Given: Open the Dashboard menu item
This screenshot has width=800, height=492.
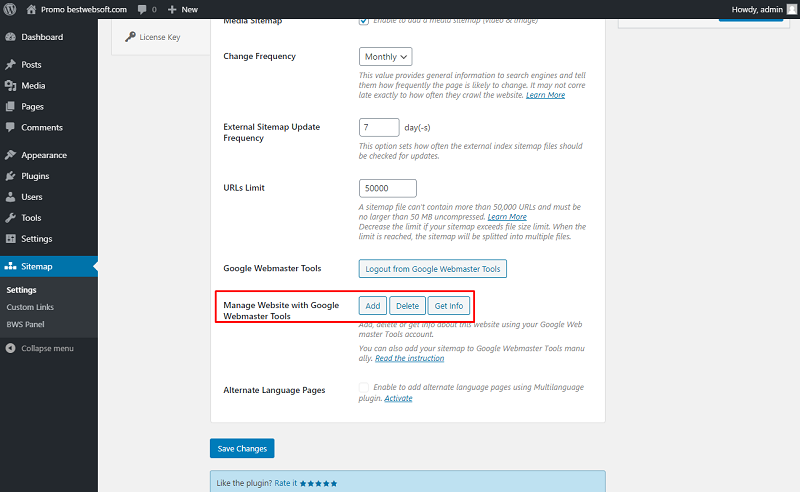Looking at the screenshot, I should tap(42, 37).
